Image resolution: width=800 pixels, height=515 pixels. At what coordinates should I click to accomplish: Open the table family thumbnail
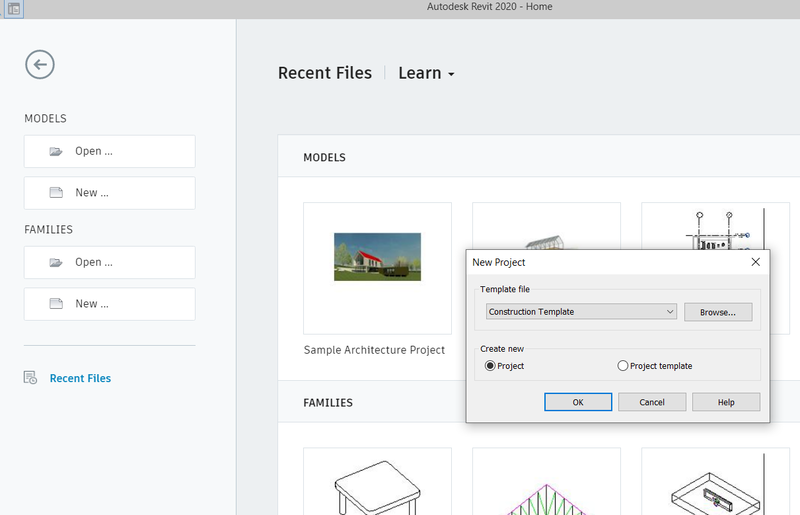tap(378, 481)
